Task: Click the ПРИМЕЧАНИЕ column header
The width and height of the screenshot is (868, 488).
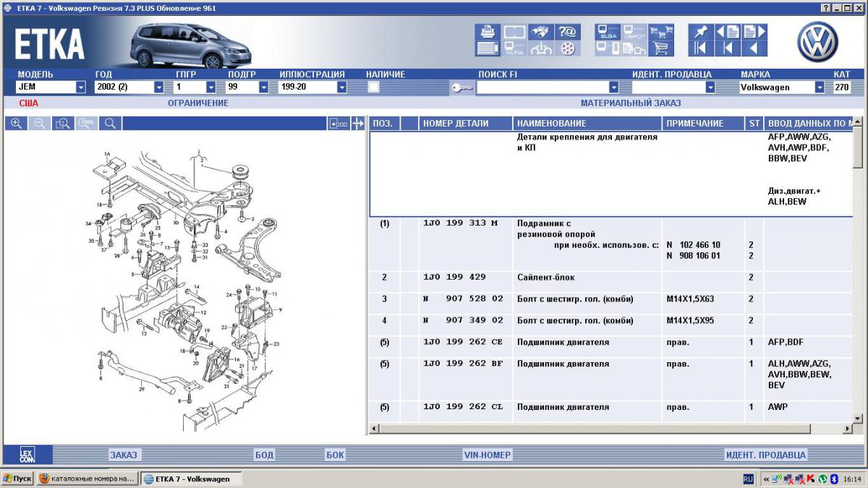Action: tap(703, 124)
